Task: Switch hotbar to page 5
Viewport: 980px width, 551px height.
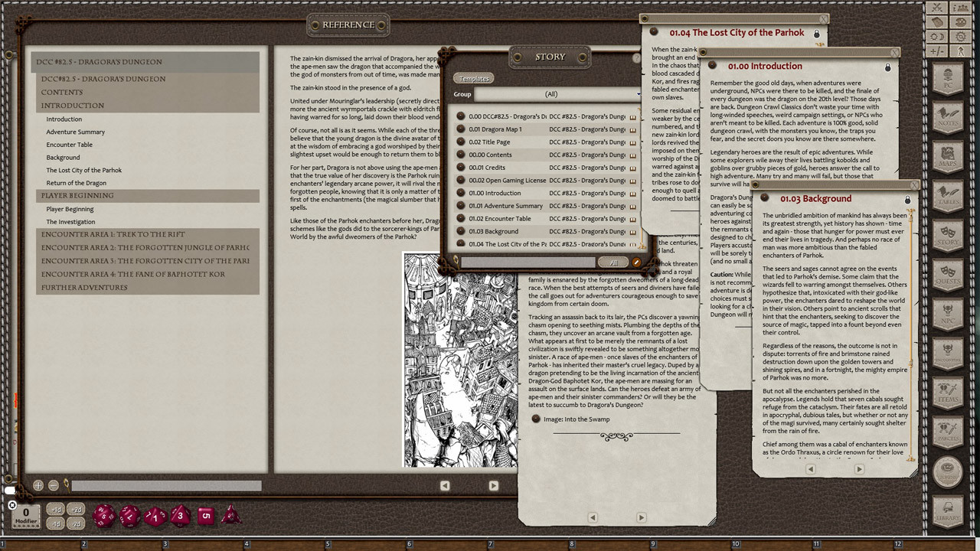Action: tap(327, 543)
